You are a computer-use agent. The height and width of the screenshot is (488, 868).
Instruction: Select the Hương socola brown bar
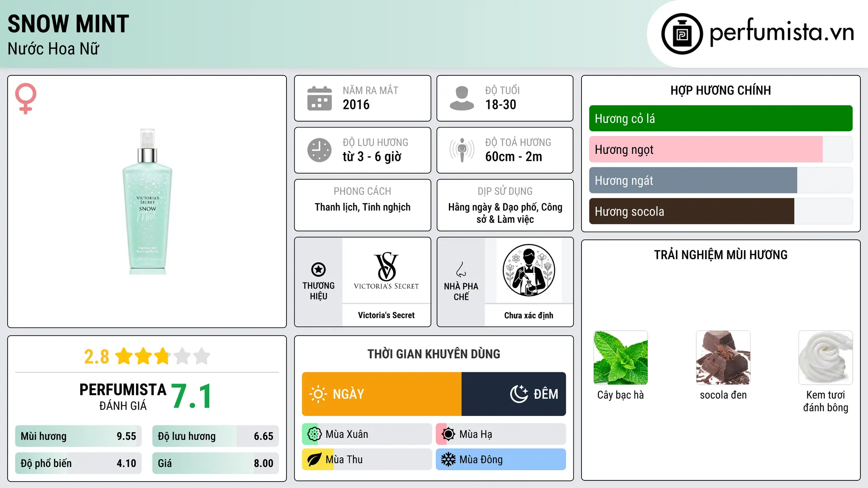[721, 211]
